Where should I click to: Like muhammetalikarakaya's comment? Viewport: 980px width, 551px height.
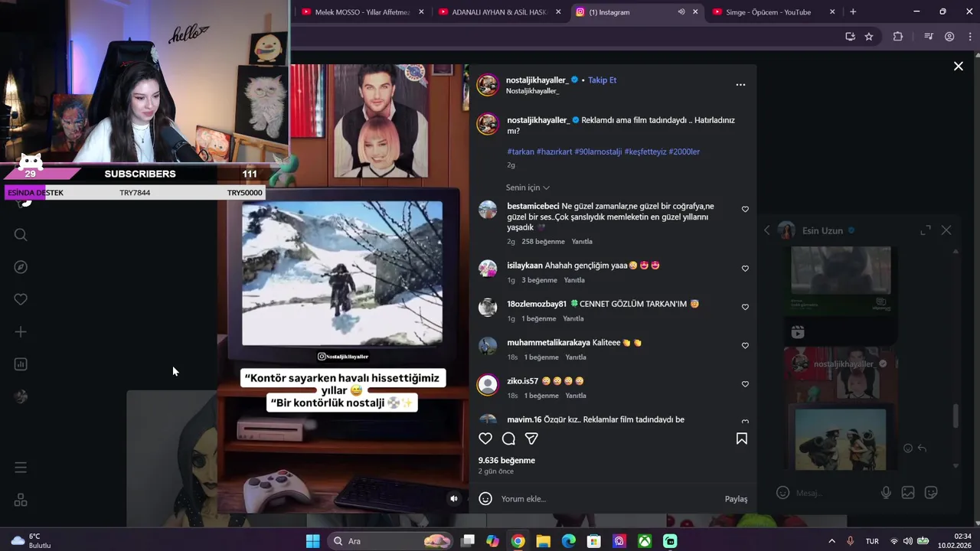pyautogui.click(x=745, y=345)
